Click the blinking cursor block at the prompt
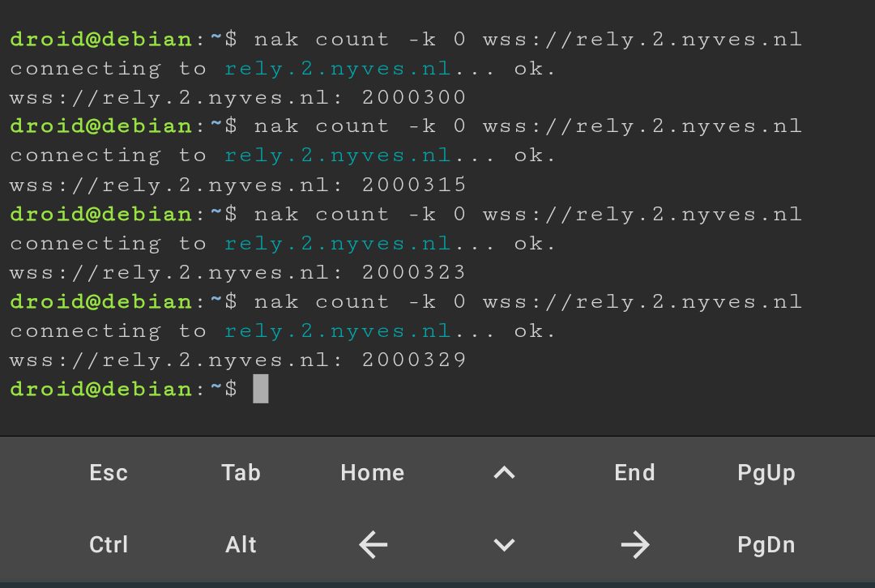The image size is (875, 588). click(x=261, y=389)
